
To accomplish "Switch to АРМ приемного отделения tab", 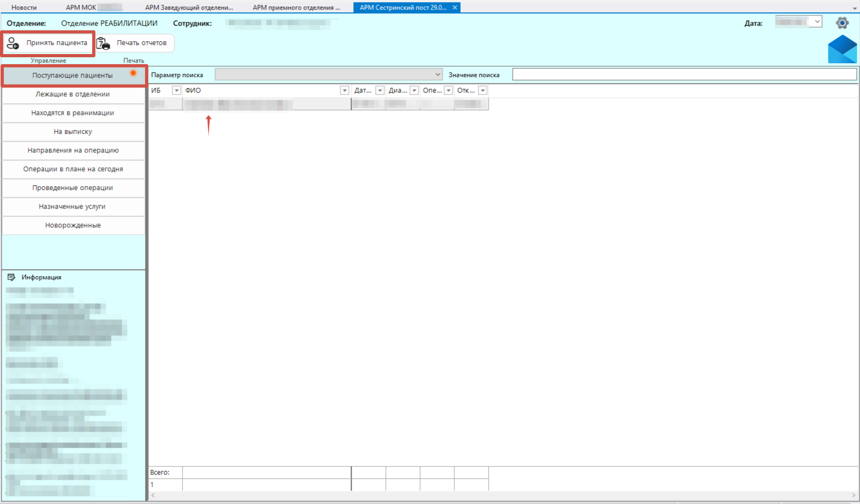I will [296, 7].
